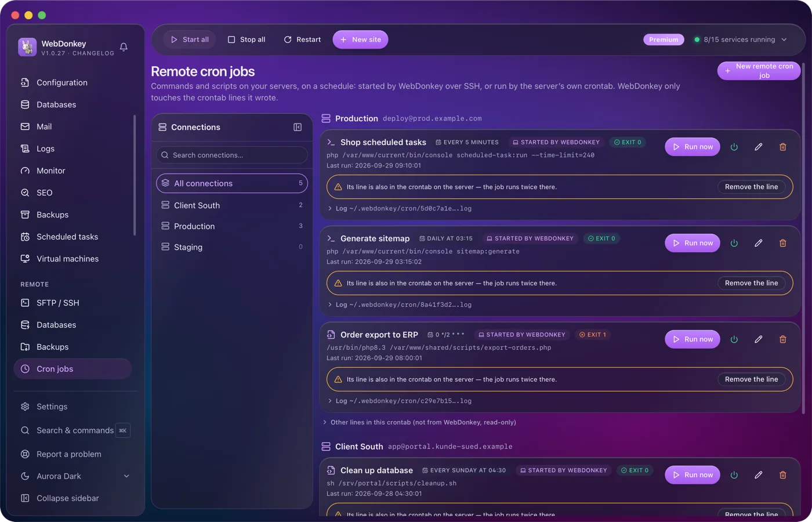Click the Start all button
Viewport: 812px width, 522px height.
190,39
